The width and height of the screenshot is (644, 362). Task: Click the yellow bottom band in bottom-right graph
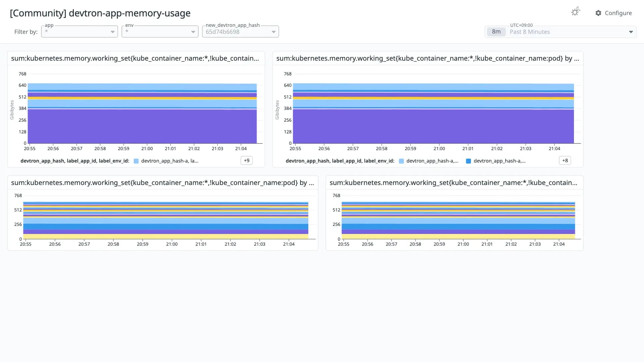click(x=458, y=236)
